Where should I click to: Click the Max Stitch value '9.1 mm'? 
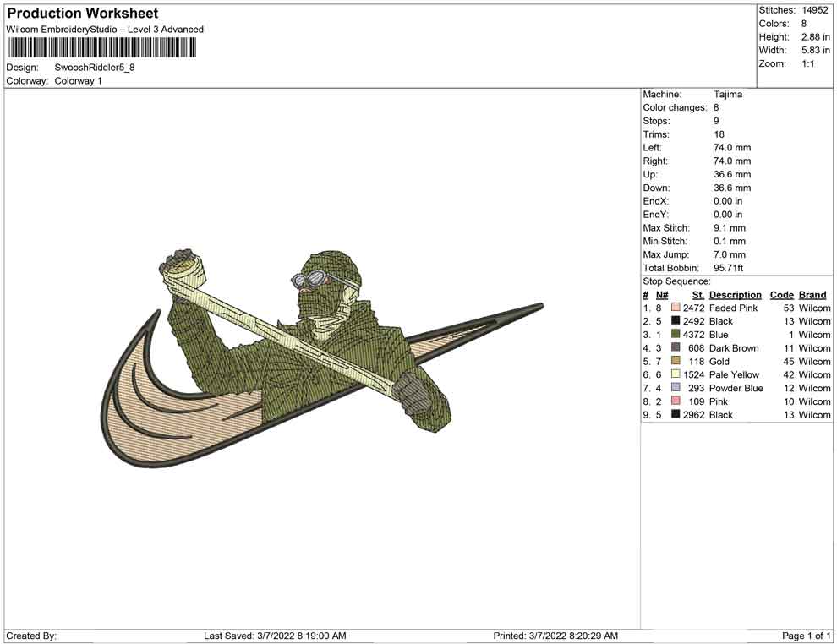pos(729,228)
